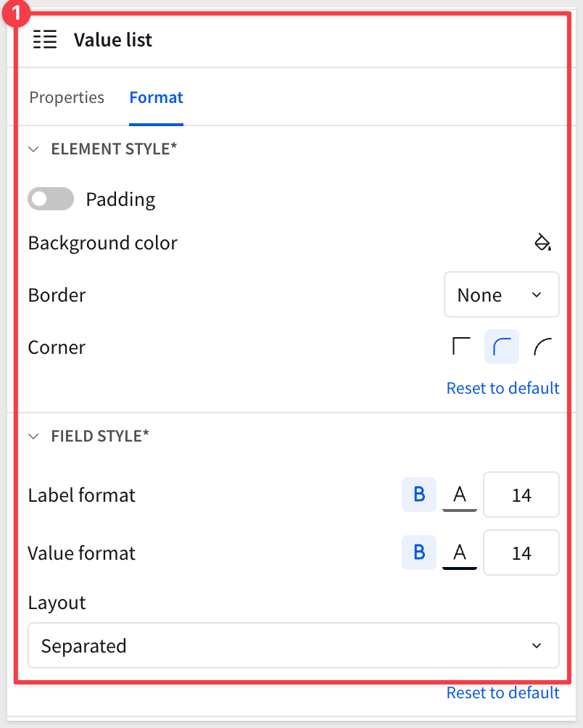Switch to the Properties tab
The height and width of the screenshot is (728, 583).
67,98
